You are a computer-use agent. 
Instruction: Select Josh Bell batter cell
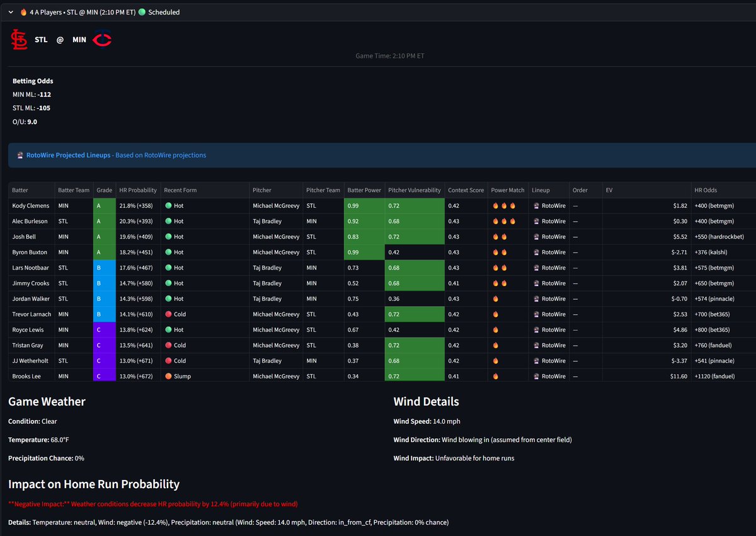click(31, 237)
